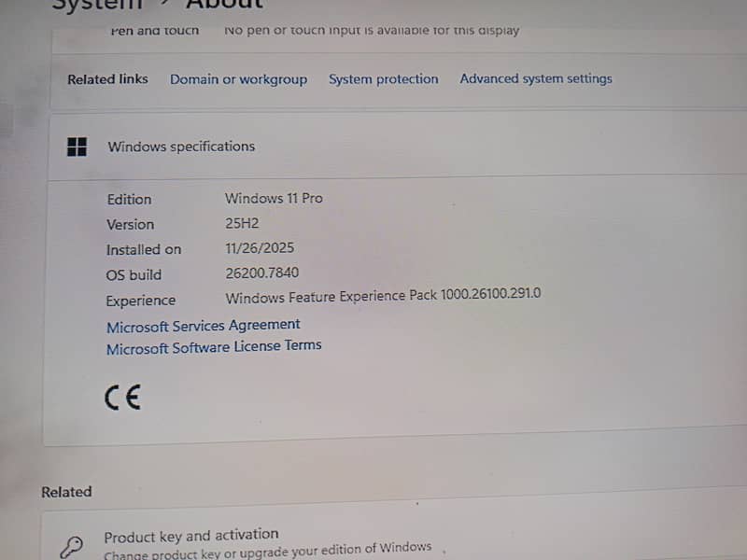Open Advanced system settings link
The height and width of the screenshot is (560, 747).
[535, 78]
